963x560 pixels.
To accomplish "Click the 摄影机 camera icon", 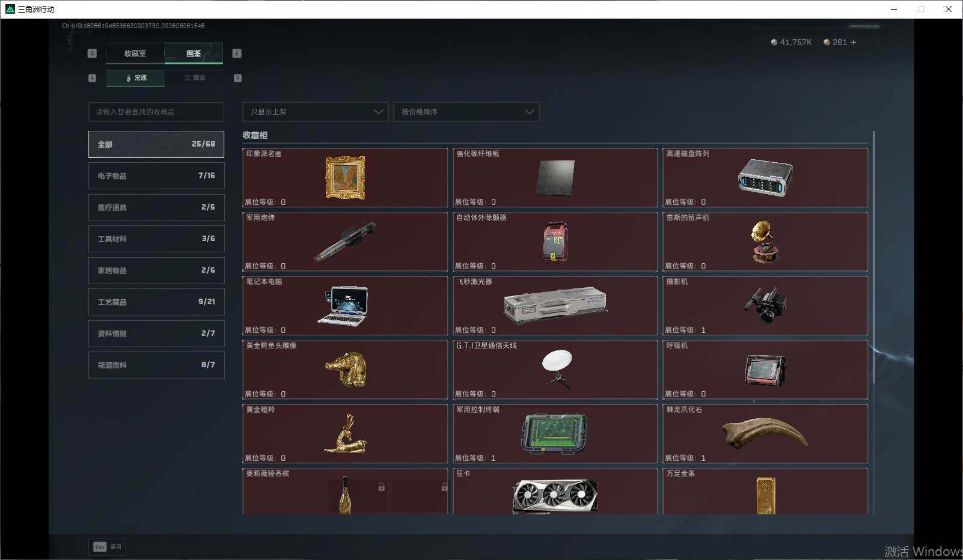I will pyautogui.click(x=765, y=306).
